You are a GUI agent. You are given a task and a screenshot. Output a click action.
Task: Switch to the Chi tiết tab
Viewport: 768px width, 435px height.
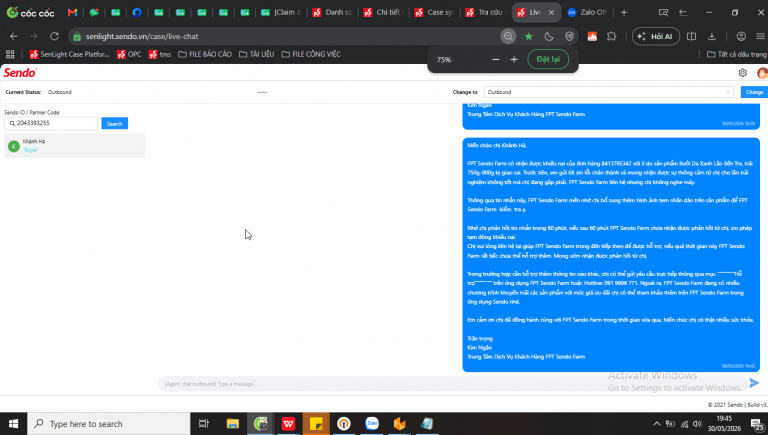(384, 12)
